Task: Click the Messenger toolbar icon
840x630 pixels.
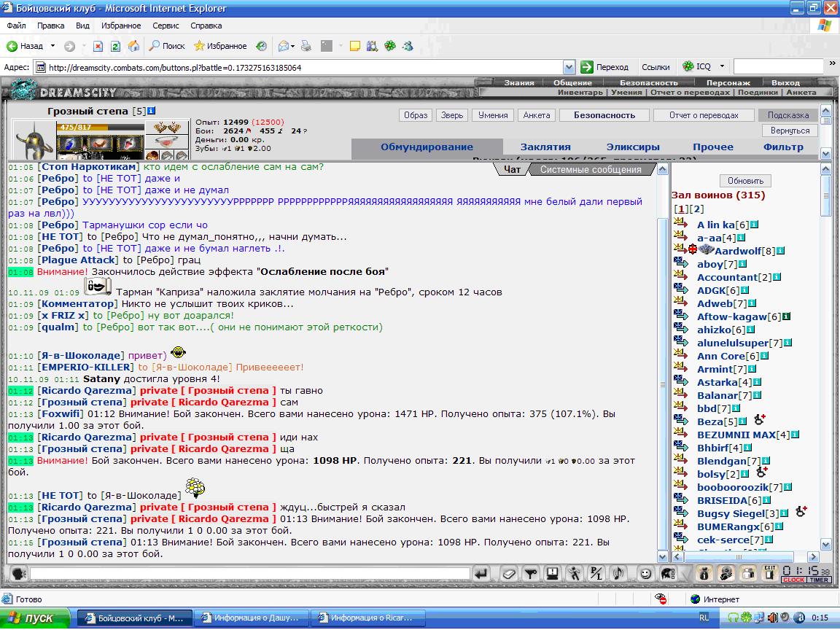Action: click(408, 46)
